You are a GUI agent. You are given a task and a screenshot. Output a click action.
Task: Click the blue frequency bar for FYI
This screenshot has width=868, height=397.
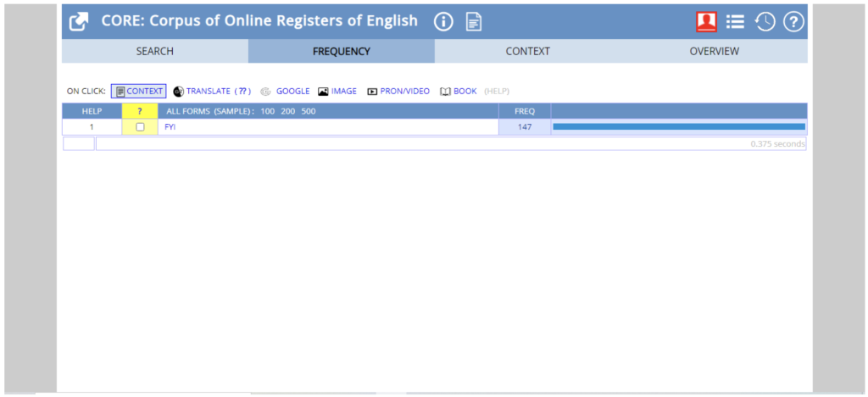(679, 126)
